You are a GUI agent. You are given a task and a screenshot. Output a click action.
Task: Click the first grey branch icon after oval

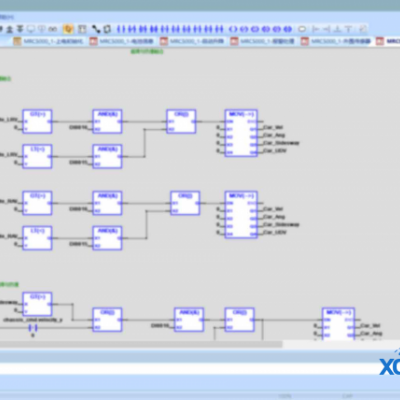[316, 29]
